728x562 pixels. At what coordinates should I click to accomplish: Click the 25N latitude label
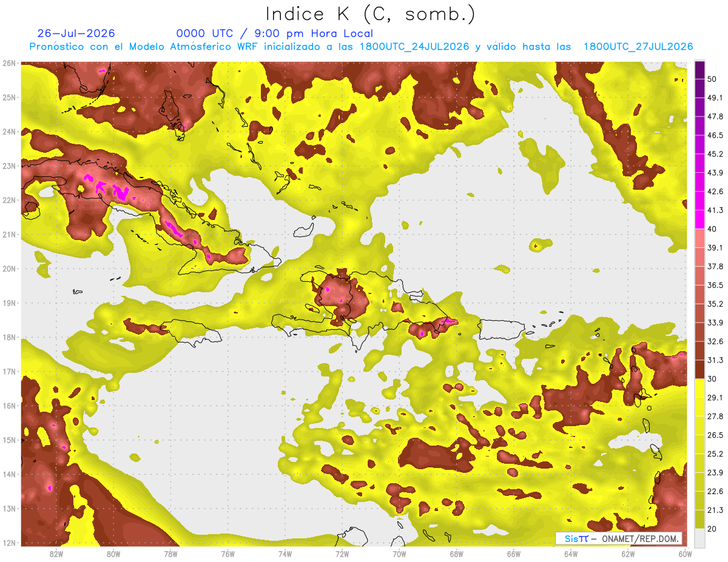coord(9,97)
